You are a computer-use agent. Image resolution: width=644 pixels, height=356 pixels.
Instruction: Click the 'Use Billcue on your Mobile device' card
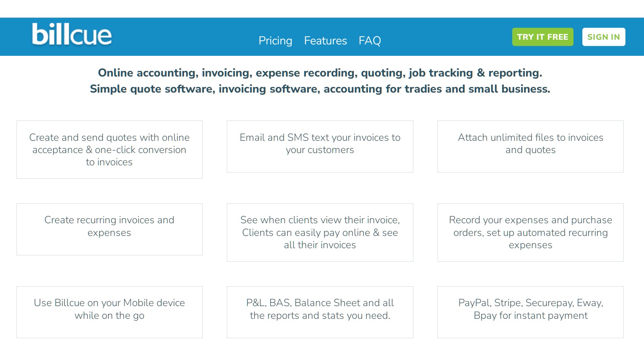[109, 312]
